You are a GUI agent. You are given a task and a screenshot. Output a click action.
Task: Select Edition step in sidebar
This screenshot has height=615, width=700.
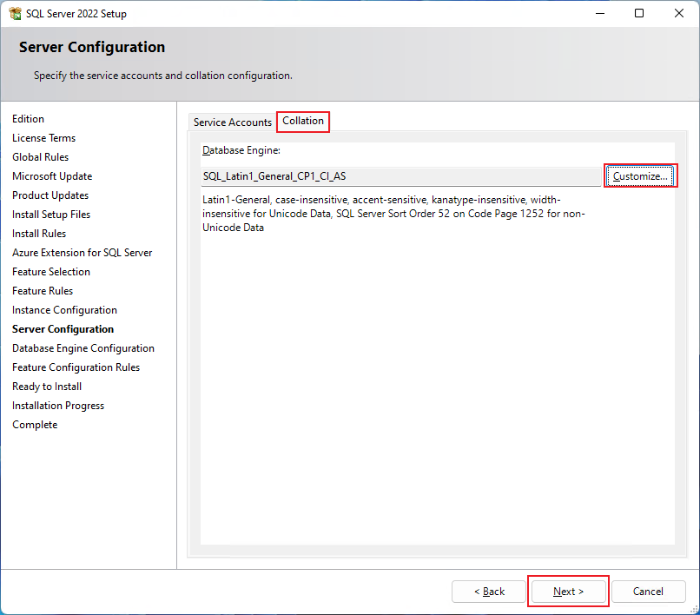28,119
